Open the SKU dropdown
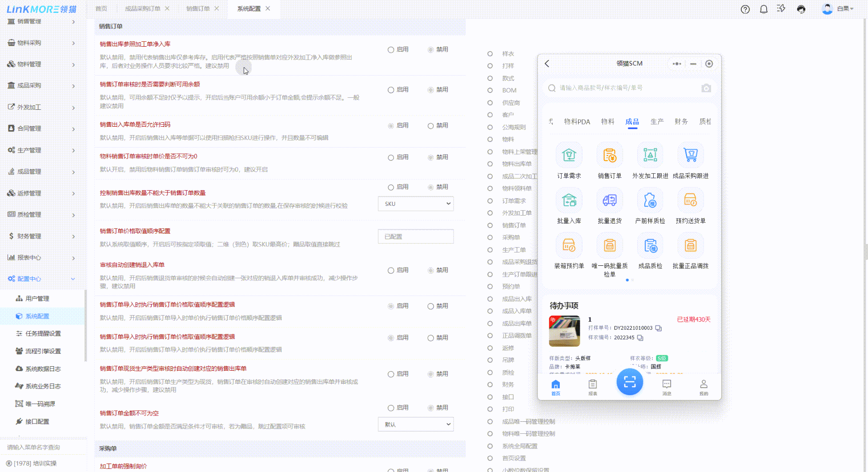The height and width of the screenshot is (472, 868). [x=416, y=204]
